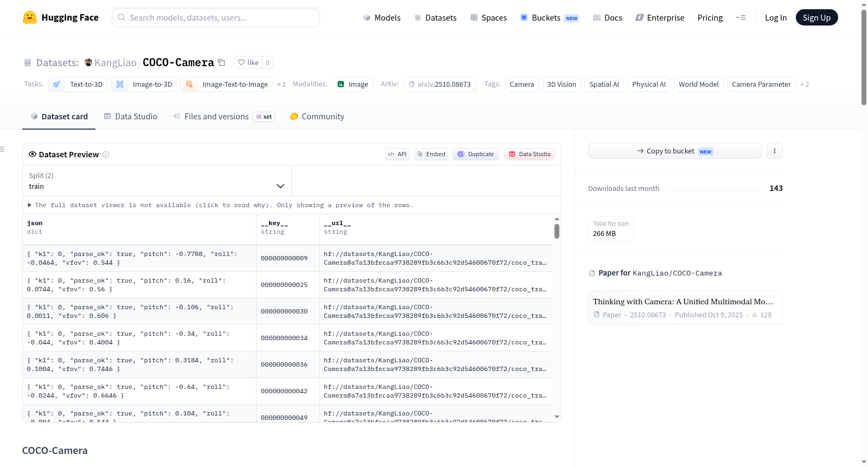Image resolution: width=868 pixels, height=467 pixels.
Task: Click the Image-to-3D task icon
Action: coord(120,84)
